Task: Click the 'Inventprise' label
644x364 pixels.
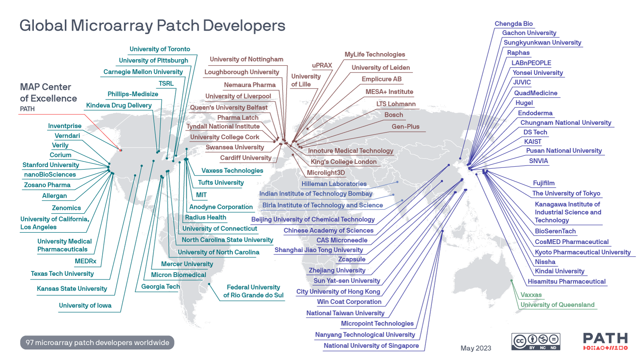Action: (x=65, y=126)
